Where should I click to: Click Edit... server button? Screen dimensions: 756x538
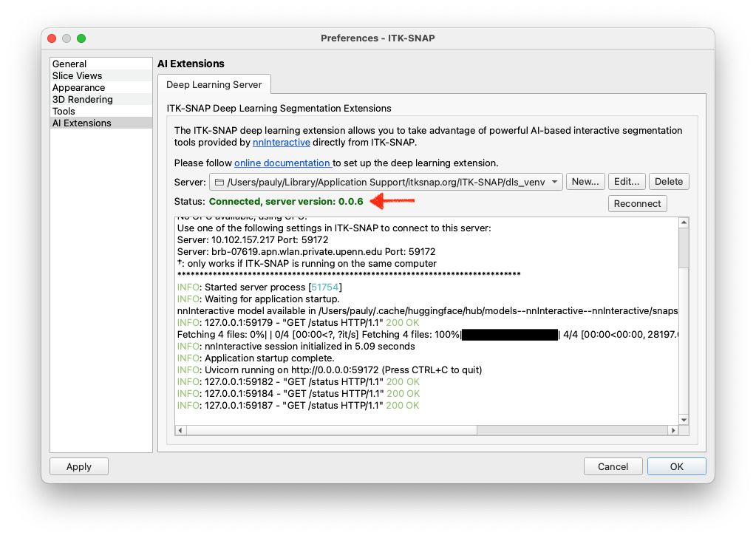(626, 182)
